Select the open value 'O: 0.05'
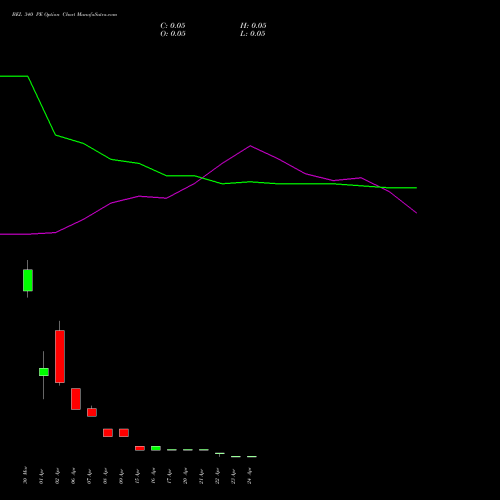The width and height of the screenshot is (500, 500). point(173,34)
